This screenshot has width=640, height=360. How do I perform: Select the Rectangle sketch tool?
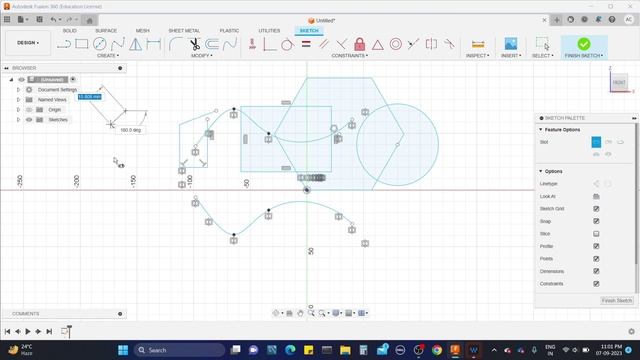(82, 44)
